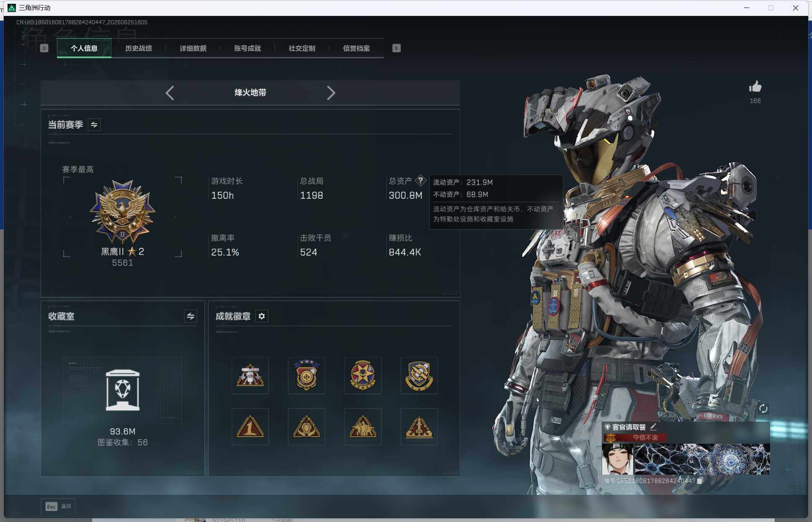Select the number 1 triangle badge

tap(250, 427)
